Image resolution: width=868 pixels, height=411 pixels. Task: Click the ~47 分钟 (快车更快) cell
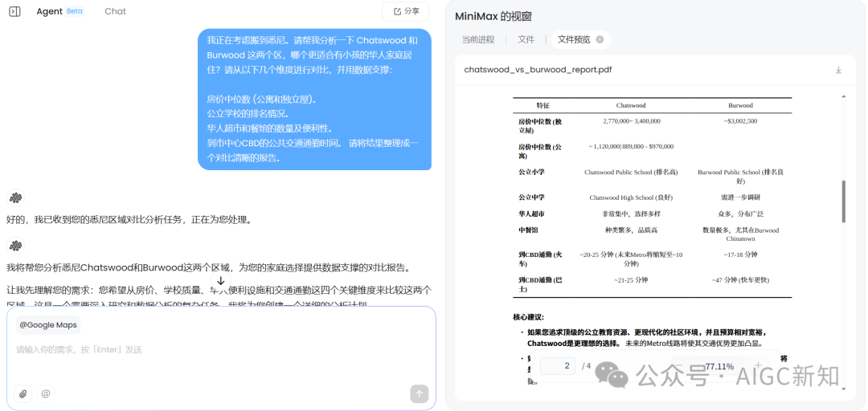pos(740,280)
